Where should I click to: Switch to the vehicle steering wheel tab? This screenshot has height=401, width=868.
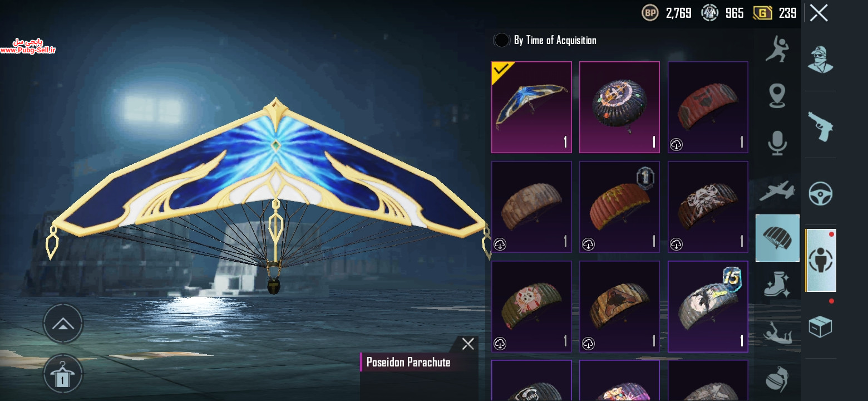click(x=820, y=194)
